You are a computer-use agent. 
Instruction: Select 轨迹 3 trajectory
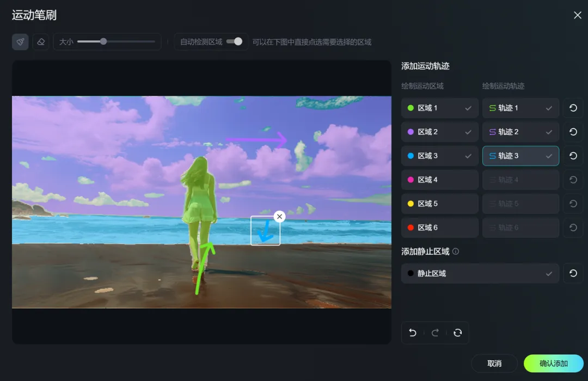520,156
